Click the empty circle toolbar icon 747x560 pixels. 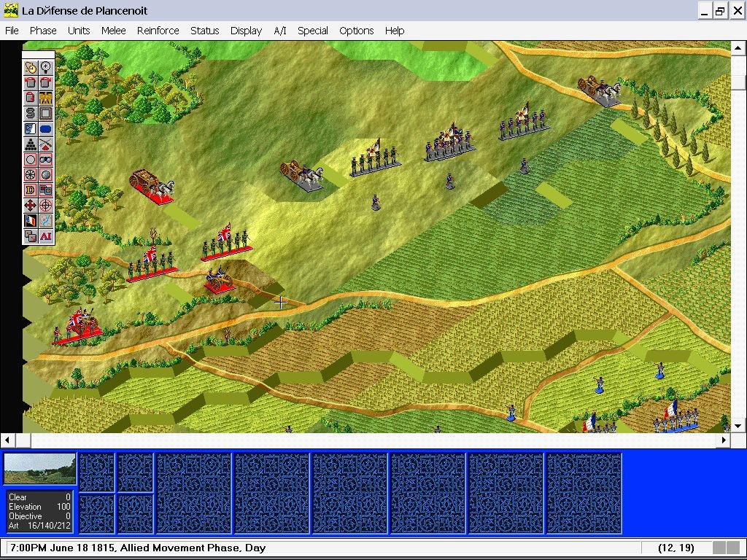31,159
